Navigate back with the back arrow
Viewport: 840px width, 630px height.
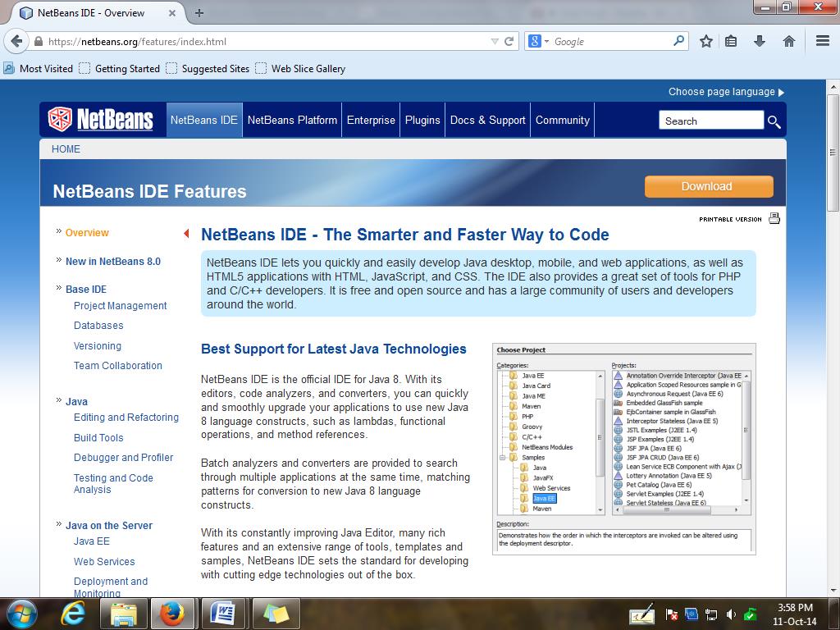pos(16,40)
